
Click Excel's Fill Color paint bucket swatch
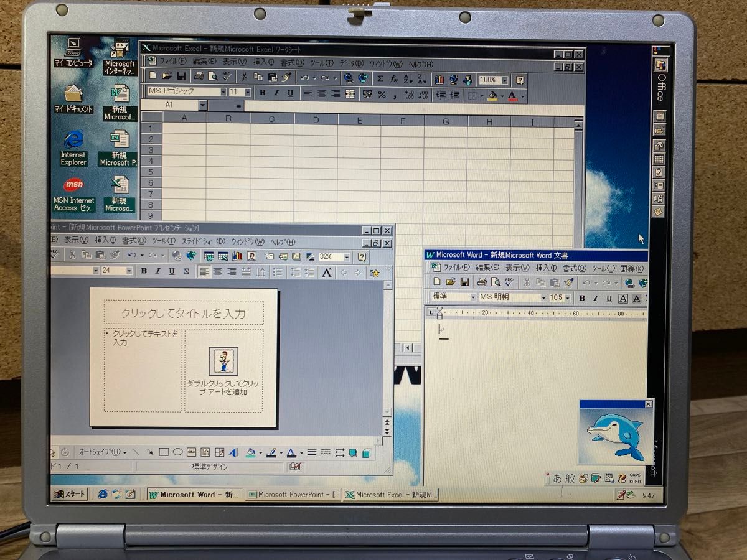coord(492,96)
